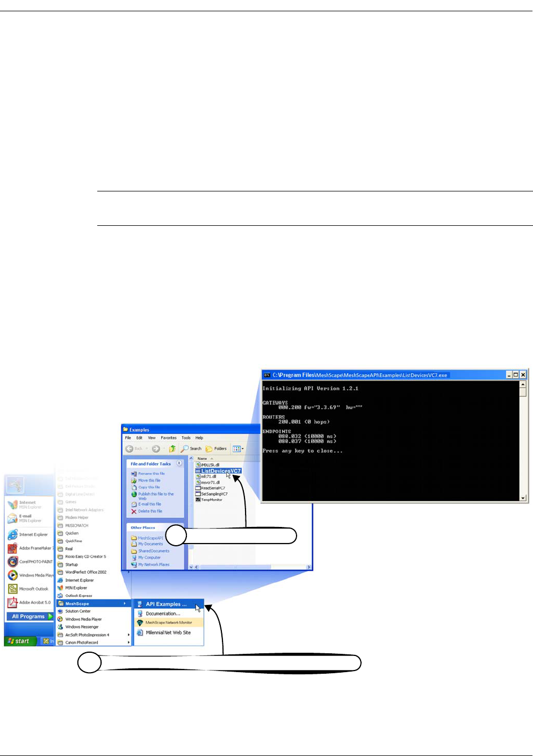Open the Startup program folder
Image resolution: width=533 pixels, height=756 pixels.
pos(68,565)
